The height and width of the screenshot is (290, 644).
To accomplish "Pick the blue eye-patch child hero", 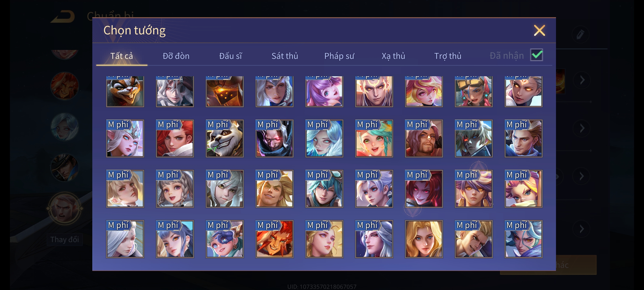I will point(225,239).
